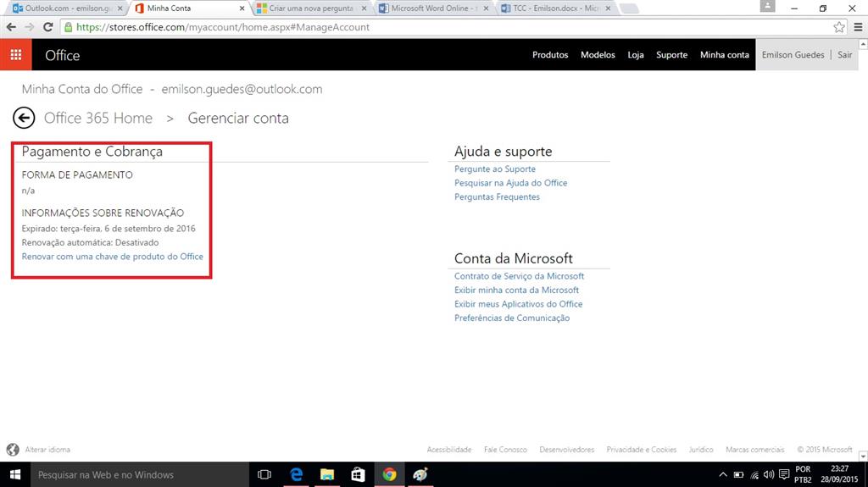Open Chrome's hamburger menu
This screenshot has width=868, height=487.
[858, 26]
